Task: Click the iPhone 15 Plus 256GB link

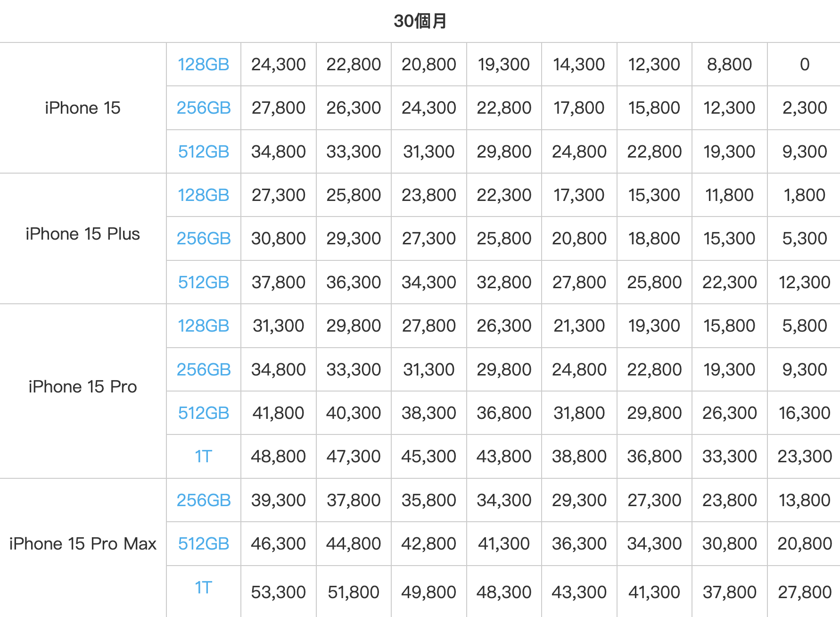Action: pos(203,239)
